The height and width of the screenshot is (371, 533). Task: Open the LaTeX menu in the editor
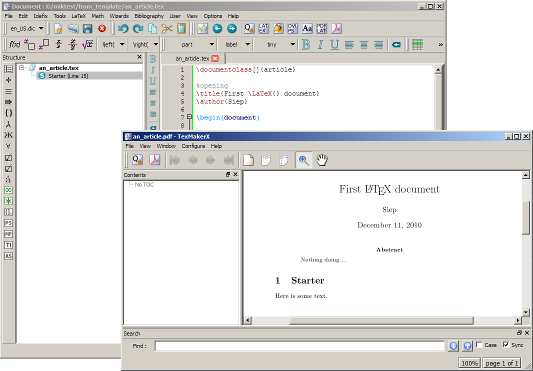(79, 16)
